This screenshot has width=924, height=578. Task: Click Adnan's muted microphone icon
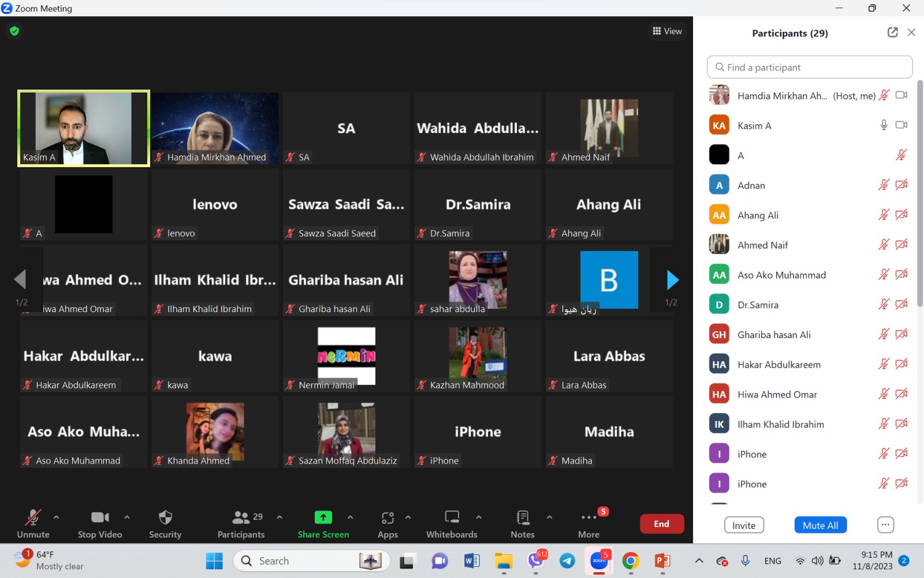point(884,185)
